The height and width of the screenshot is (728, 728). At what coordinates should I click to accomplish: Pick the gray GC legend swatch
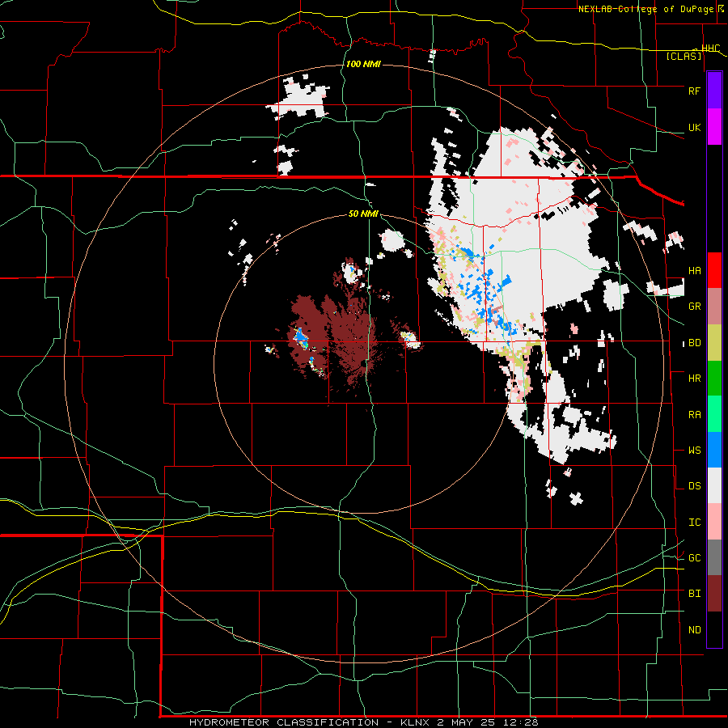pos(714,557)
